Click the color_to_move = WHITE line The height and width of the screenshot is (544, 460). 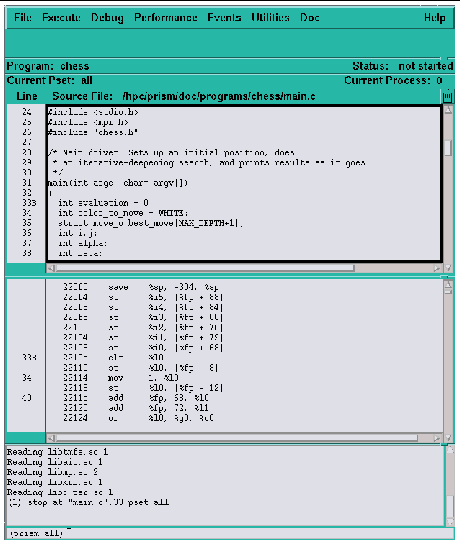(x=123, y=213)
